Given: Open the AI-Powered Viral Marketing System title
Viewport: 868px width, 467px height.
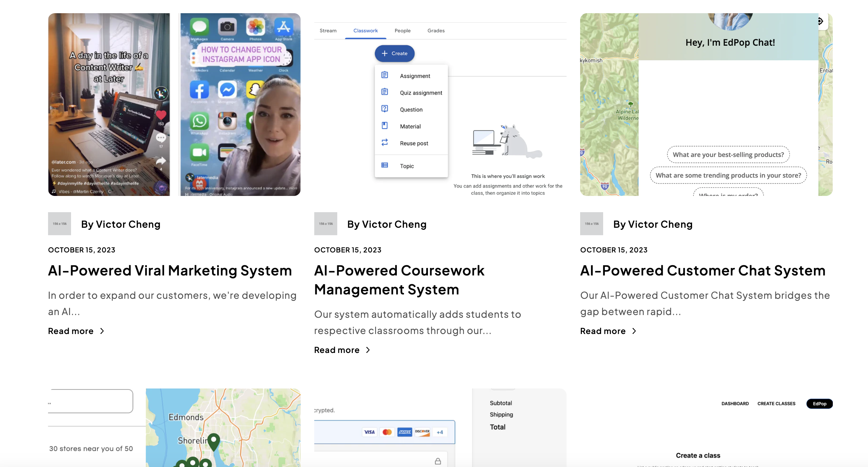Looking at the screenshot, I should coord(170,271).
